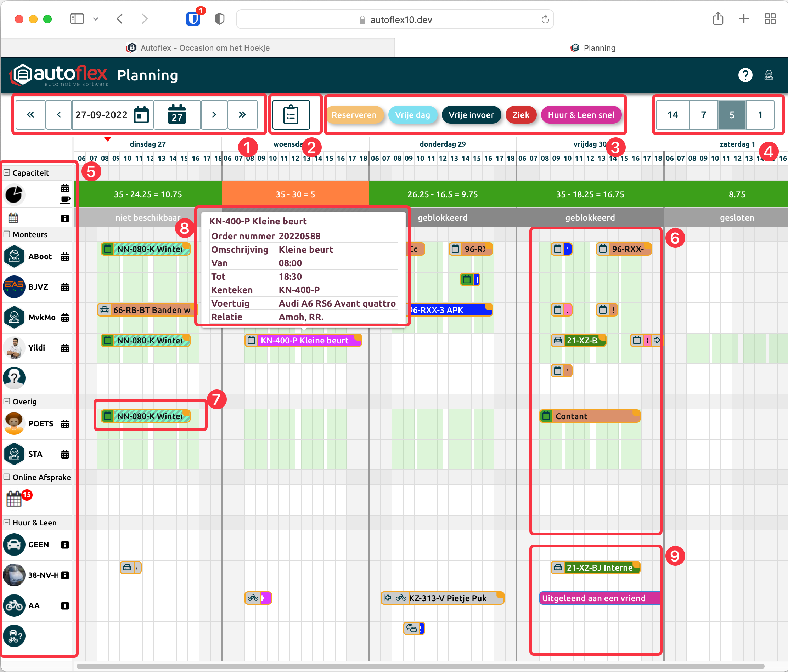Click the Ziek button
Screen dimensions: 788x672
tap(520, 115)
